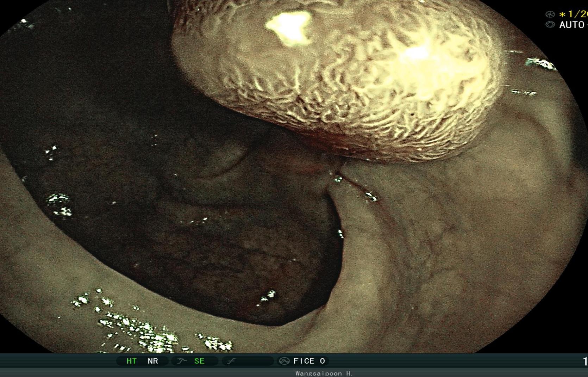
Task: Click the NR noise reduction label
Action: pyautogui.click(x=153, y=361)
